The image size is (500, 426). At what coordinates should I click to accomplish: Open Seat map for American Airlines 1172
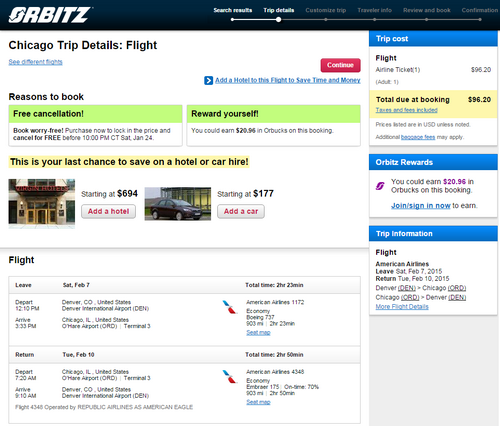258,332
